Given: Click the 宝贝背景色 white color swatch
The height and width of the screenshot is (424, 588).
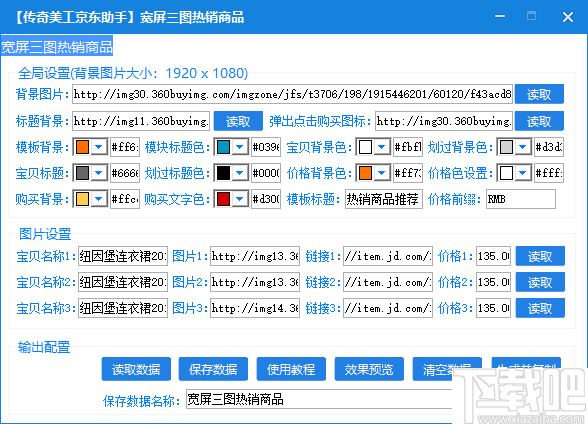Looking at the screenshot, I should (x=365, y=147).
